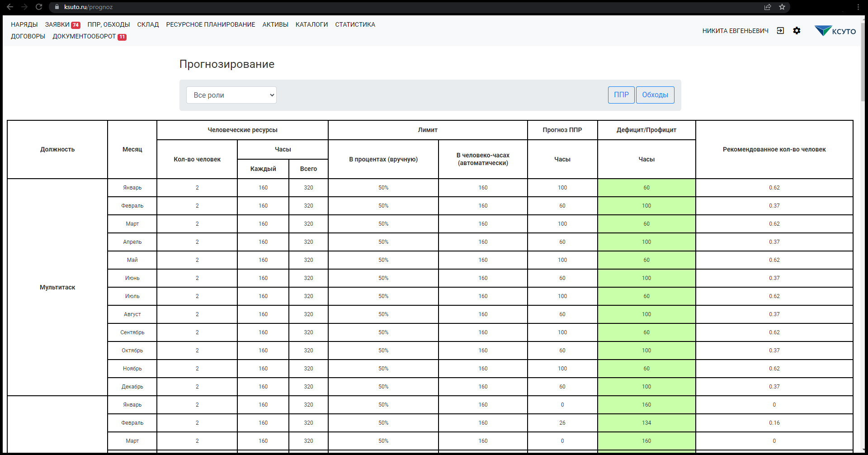This screenshot has height=455, width=868.
Task: Go to the ДОКУМЕНТООБОРОТ section
Action: [x=90, y=36]
